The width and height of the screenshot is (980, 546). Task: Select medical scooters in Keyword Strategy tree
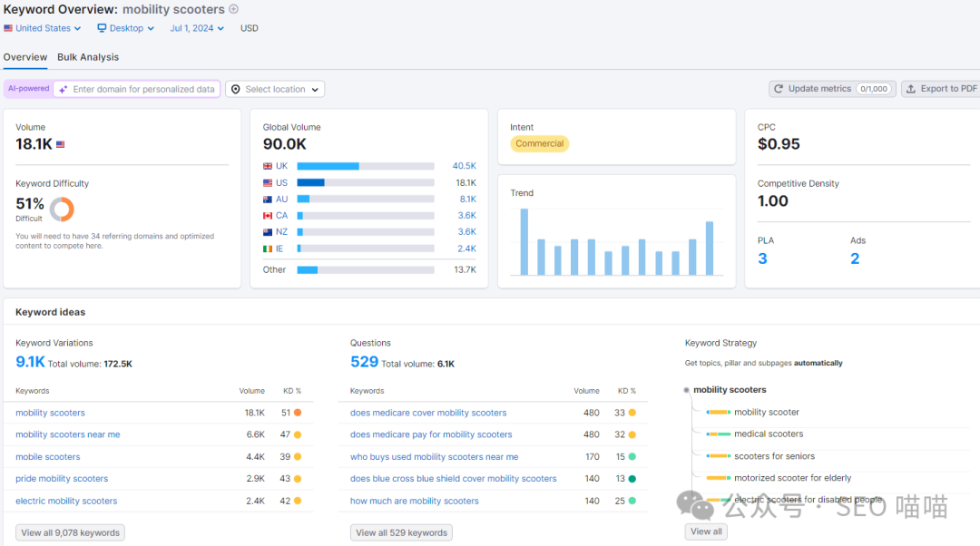click(769, 434)
